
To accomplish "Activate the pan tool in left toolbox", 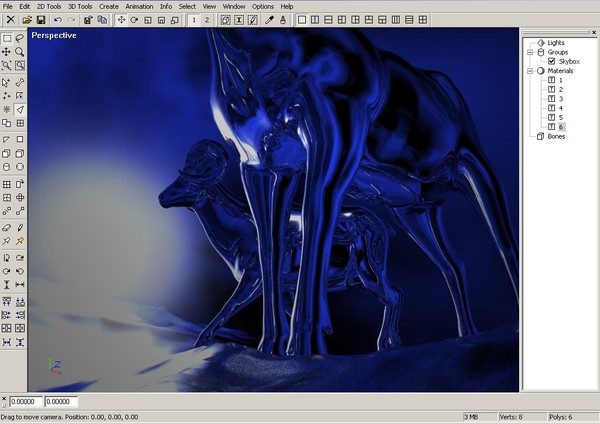I will (x=7, y=52).
